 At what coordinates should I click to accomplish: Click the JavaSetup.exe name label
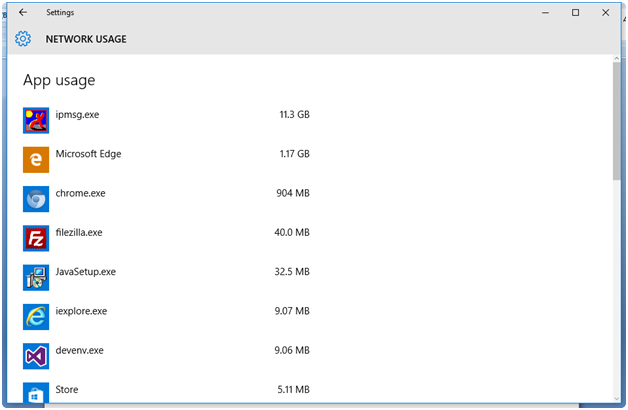pos(86,271)
